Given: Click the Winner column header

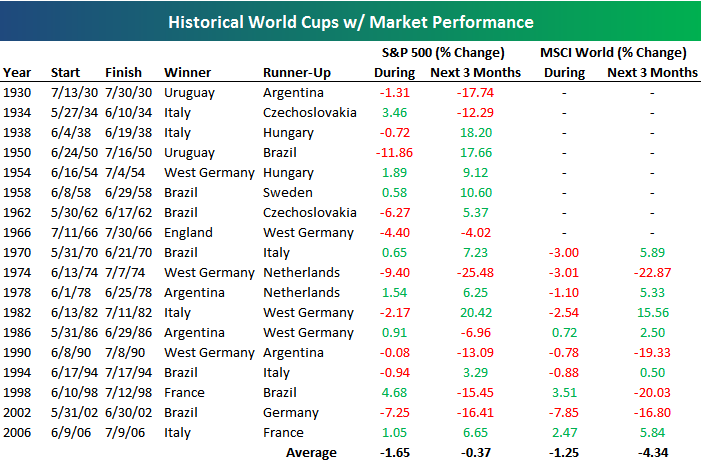Looking at the screenshot, I should coord(187,72).
